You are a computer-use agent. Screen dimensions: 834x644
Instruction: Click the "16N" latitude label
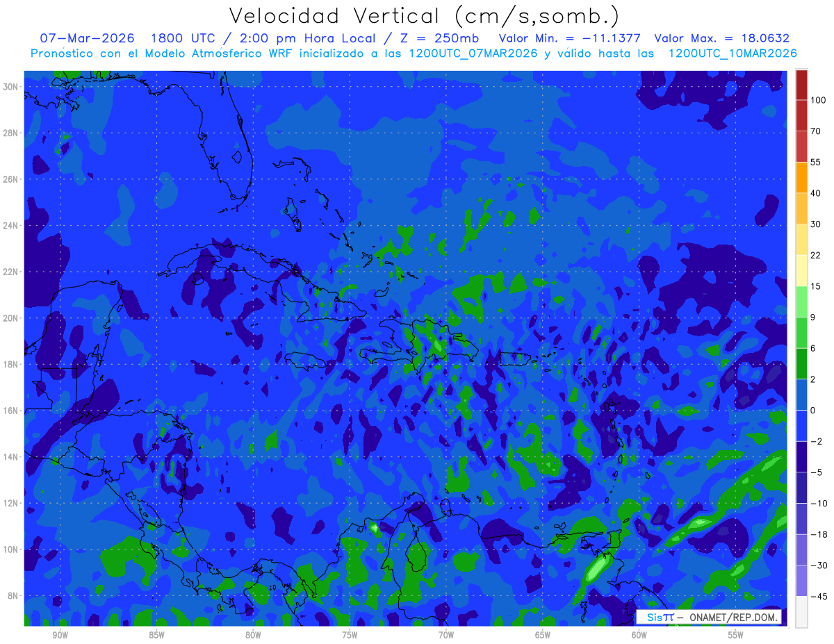click(12, 411)
